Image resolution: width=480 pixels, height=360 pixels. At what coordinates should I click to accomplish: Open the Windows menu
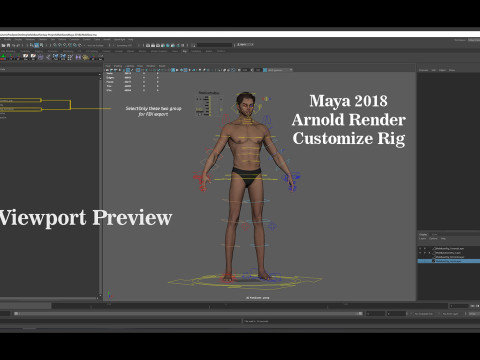coord(30,39)
